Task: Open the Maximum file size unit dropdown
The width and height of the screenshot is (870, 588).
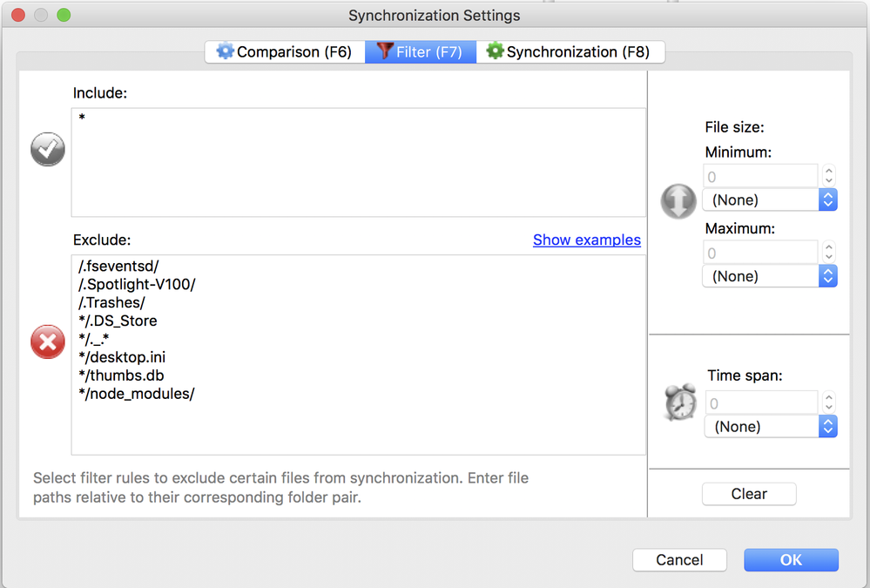Action: (x=770, y=276)
